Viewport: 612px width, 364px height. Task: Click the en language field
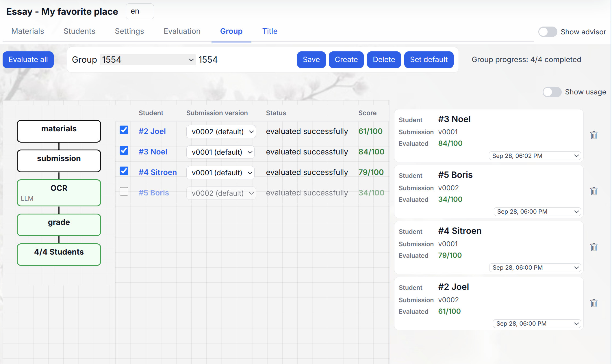pos(140,11)
